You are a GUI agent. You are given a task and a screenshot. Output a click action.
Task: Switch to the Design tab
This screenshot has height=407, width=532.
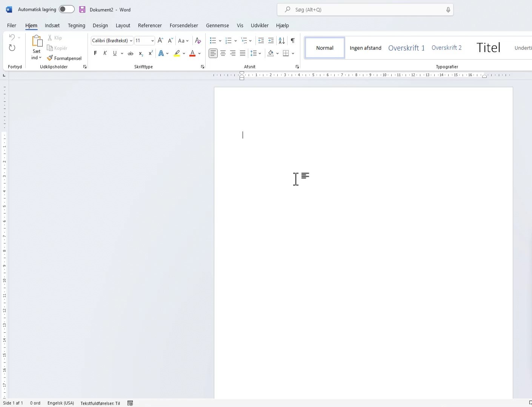pos(100,25)
